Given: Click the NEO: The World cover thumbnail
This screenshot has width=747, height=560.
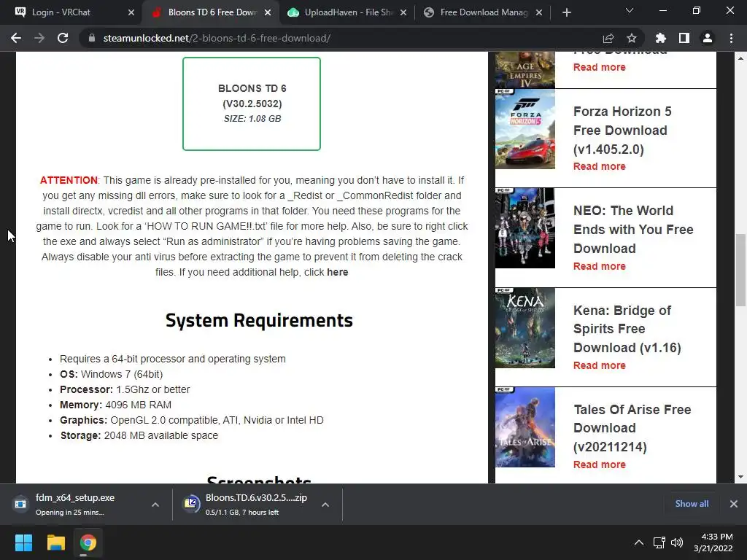Looking at the screenshot, I should [x=525, y=228].
